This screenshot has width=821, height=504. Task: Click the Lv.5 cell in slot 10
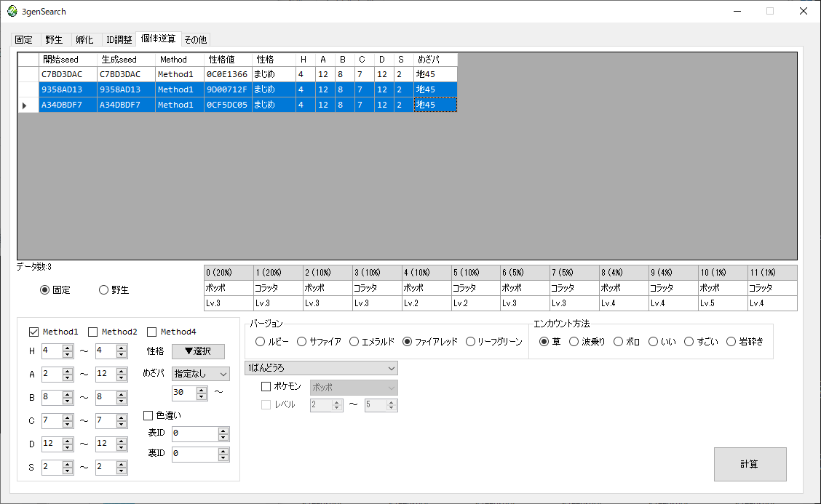pyautogui.click(x=723, y=303)
